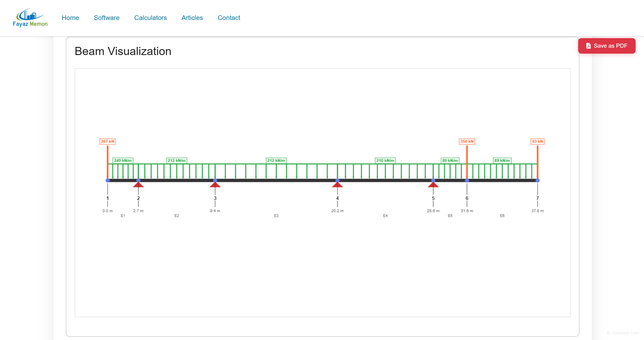Screen dimensions: 644x340
Task: Open the Articles menu
Action: point(192,18)
